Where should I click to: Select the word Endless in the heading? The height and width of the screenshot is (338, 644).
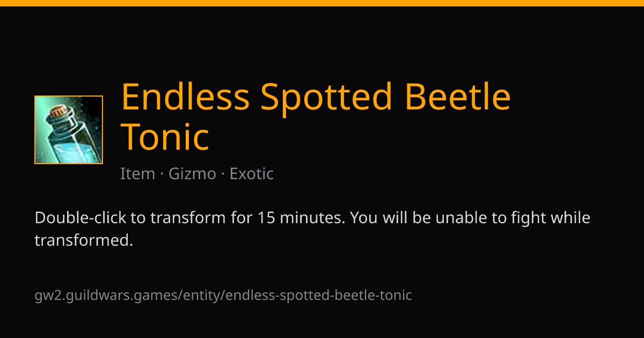click(x=185, y=97)
